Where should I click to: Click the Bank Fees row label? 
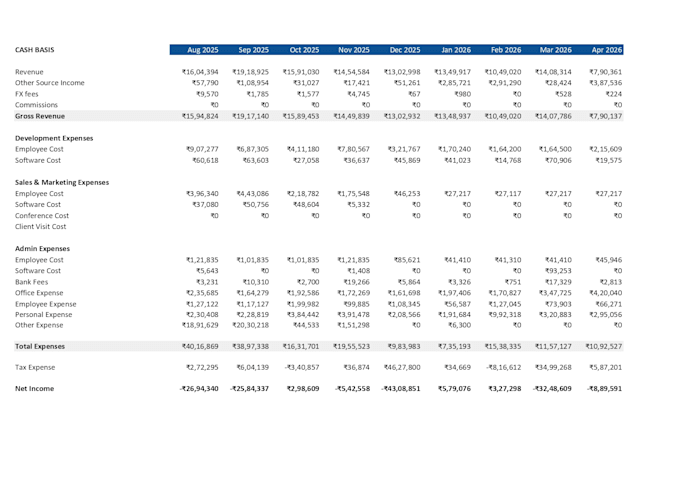[x=31, y=282]
